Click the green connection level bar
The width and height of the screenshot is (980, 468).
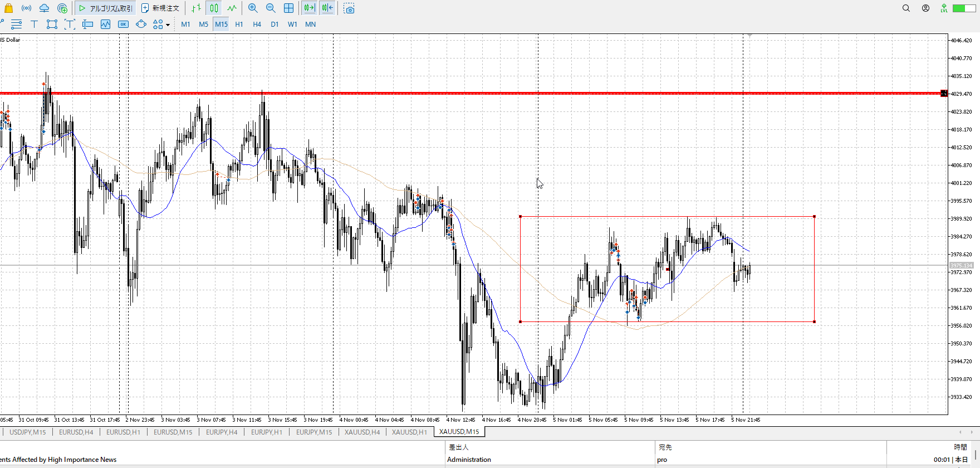pyautogui.click(x=963, y=8)
